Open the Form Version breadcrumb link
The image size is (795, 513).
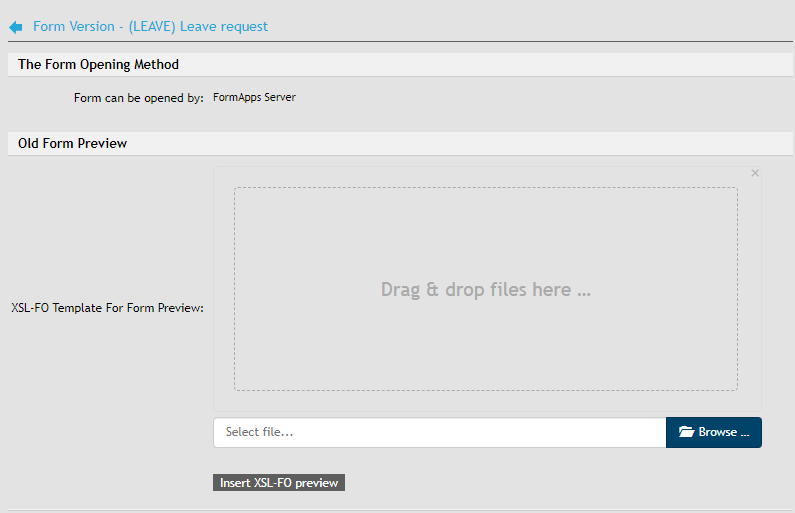point(150,27)
